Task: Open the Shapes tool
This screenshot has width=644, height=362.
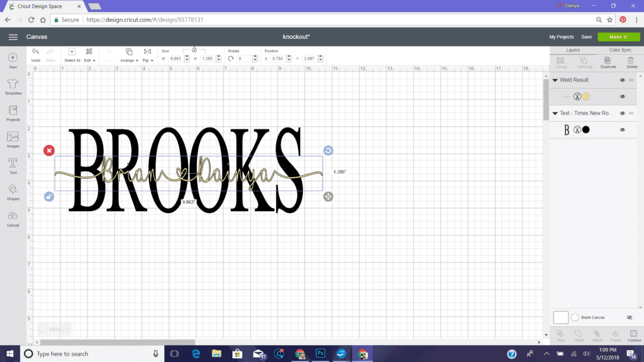Action: point(13,192)
